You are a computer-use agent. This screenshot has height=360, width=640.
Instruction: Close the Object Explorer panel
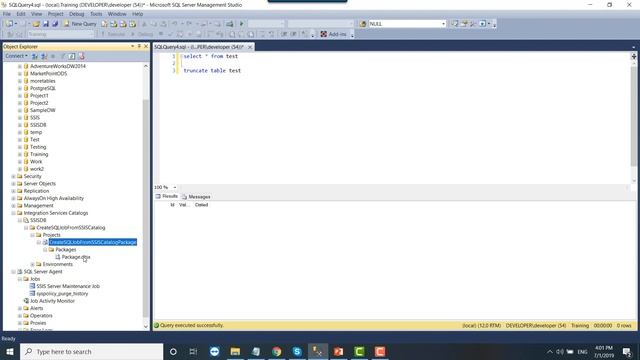coord(146,47)
